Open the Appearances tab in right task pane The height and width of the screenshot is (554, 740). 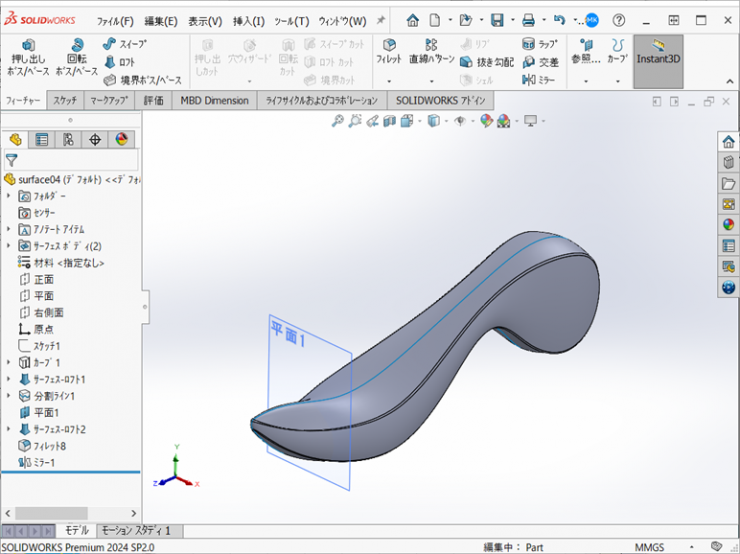728,224
